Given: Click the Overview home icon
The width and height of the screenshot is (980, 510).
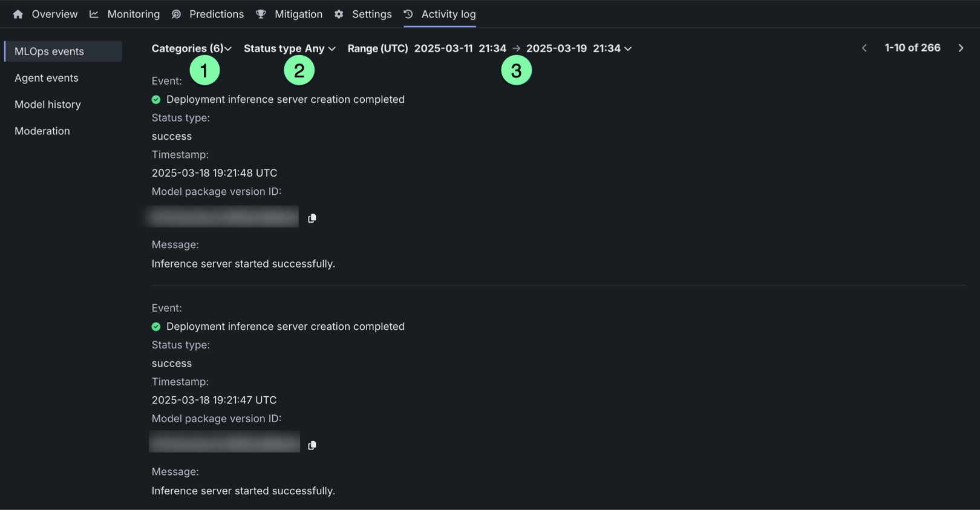Looking at the screenshot, I should click(18, 14).
